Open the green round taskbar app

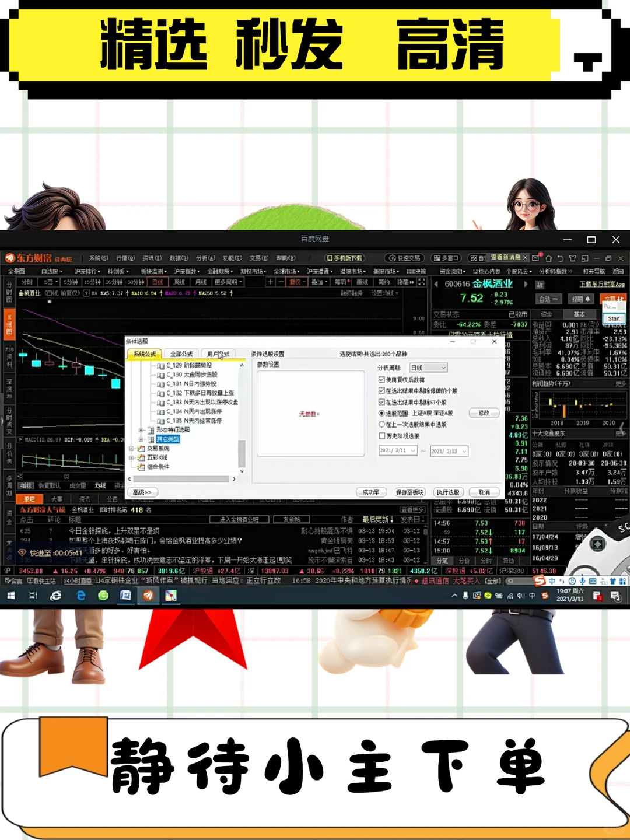(x=103, y=596)
